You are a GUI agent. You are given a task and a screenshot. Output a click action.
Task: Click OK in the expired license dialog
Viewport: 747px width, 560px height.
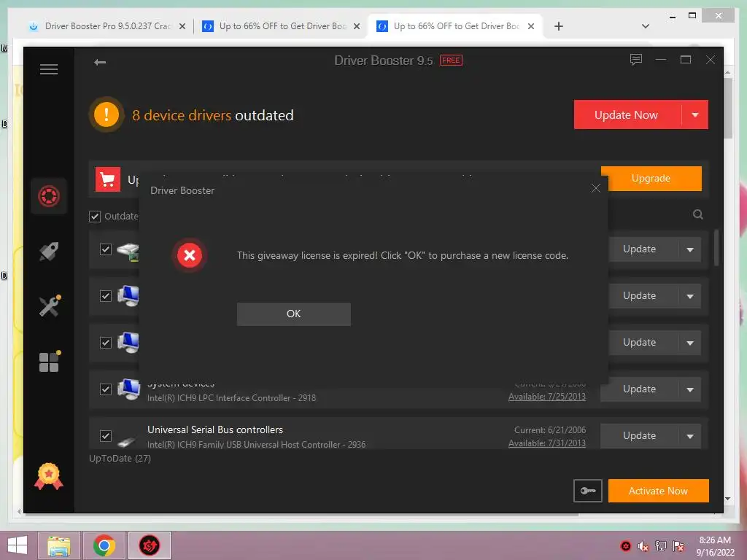pyautogui.click(x=293, y=314)
